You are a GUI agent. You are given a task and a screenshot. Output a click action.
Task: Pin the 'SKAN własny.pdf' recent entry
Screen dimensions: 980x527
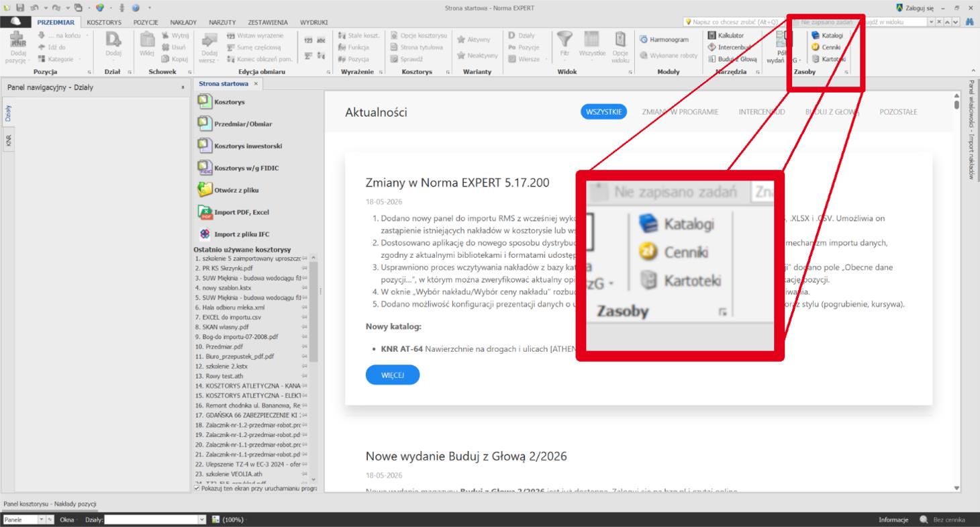305,326
